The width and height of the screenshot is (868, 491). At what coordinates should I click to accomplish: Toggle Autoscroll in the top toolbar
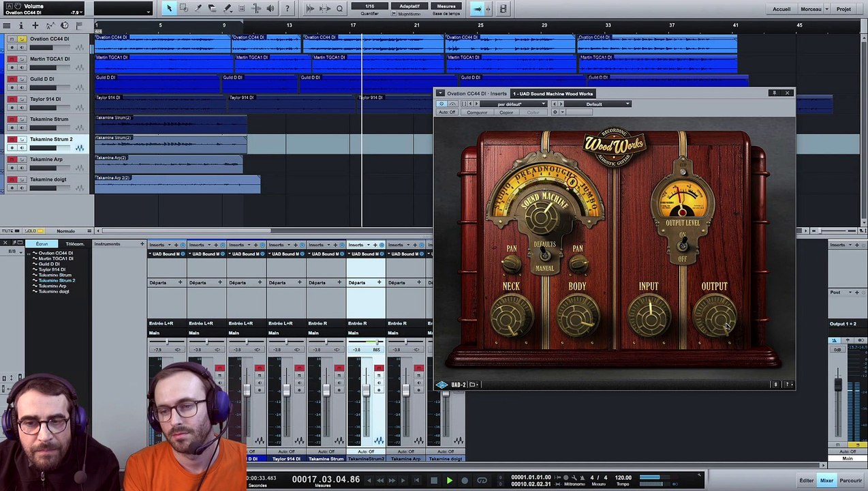477,9
